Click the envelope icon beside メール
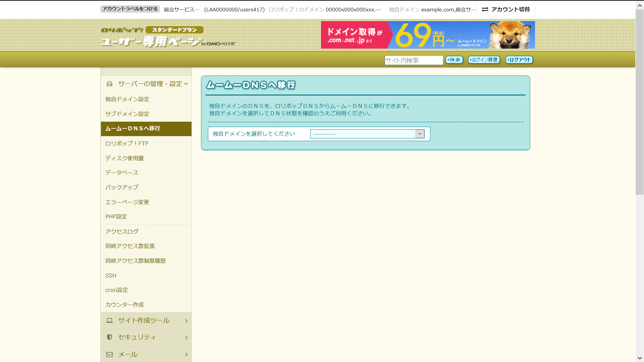 point(109,354)
